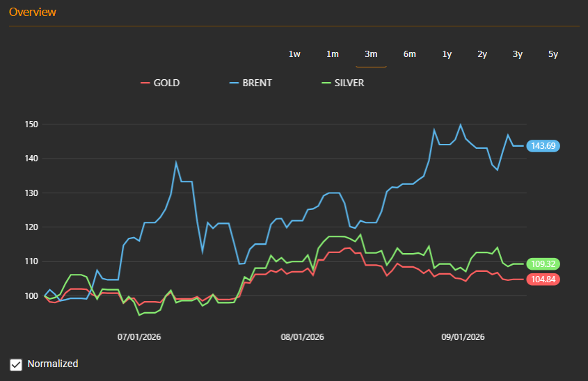Click the Overview heading
The width and height of the screenshot is (588, 381).
tap(33, 12)
